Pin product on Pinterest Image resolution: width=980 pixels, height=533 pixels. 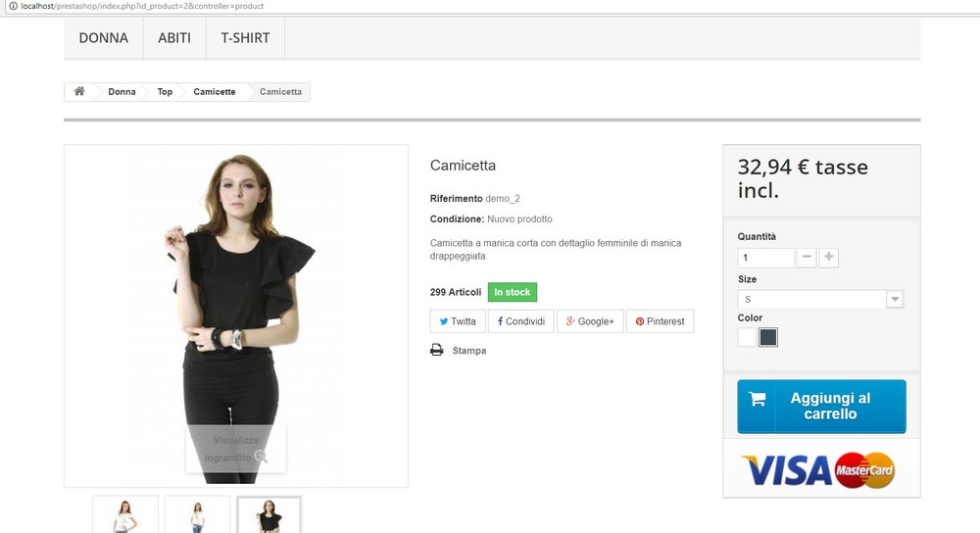pyautogui.click(x=660, y=321)
